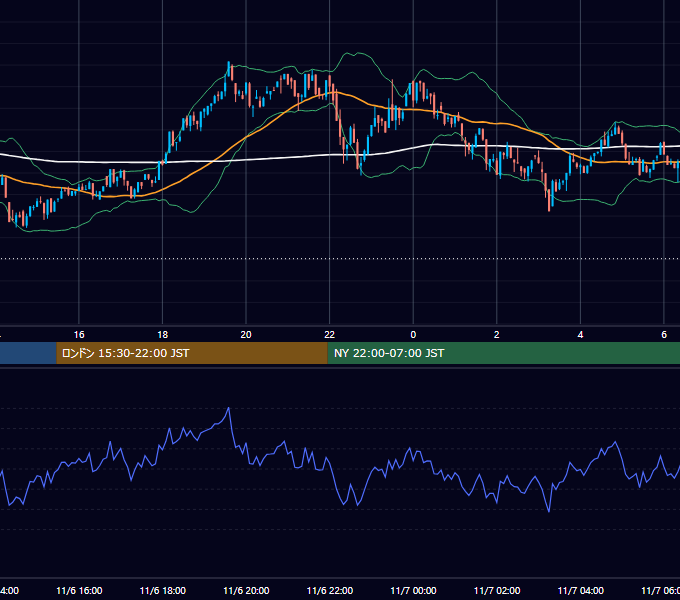
Task: Click the 11/6 22:00 label on the lower axis
Action: (330, 590)
